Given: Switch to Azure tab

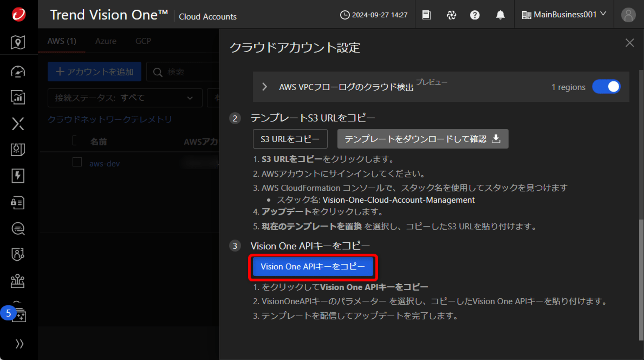Looking at the screenshot, I should (x=106, y=41).
